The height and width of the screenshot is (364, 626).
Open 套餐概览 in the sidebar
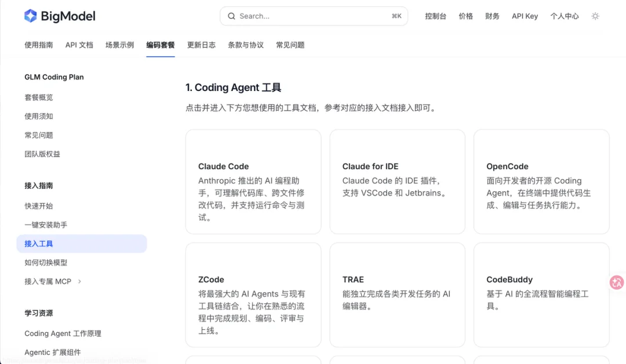coord(39,97)
